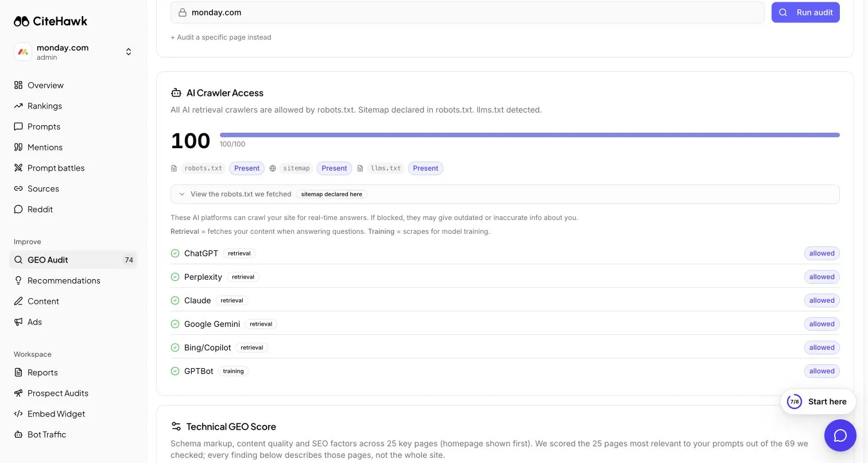Screen dimensions: 868x463
Task: Click the sitemap Present badge
Action: point(334,168)
